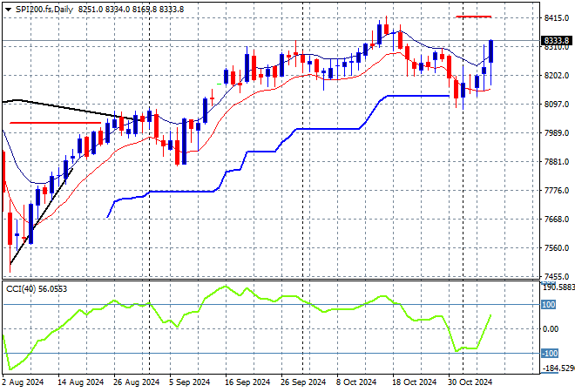This screenshot has width=575, height=392.
Task: Click the 18 Oct 2024 date label
Action: 415,382
